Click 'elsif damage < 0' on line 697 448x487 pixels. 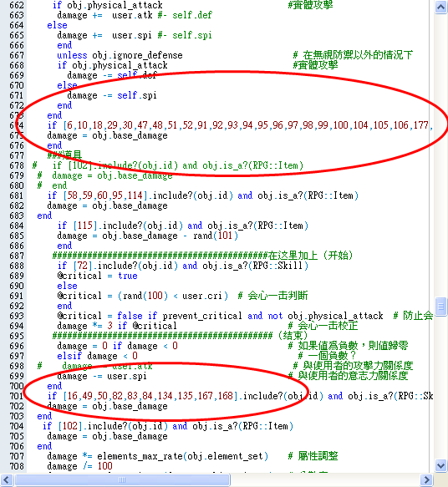click(x=97, y=356)
